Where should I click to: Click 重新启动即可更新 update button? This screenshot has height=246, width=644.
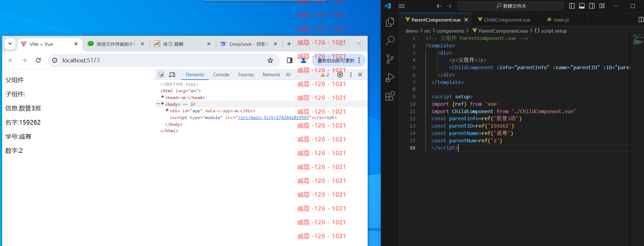coord(336,61)
